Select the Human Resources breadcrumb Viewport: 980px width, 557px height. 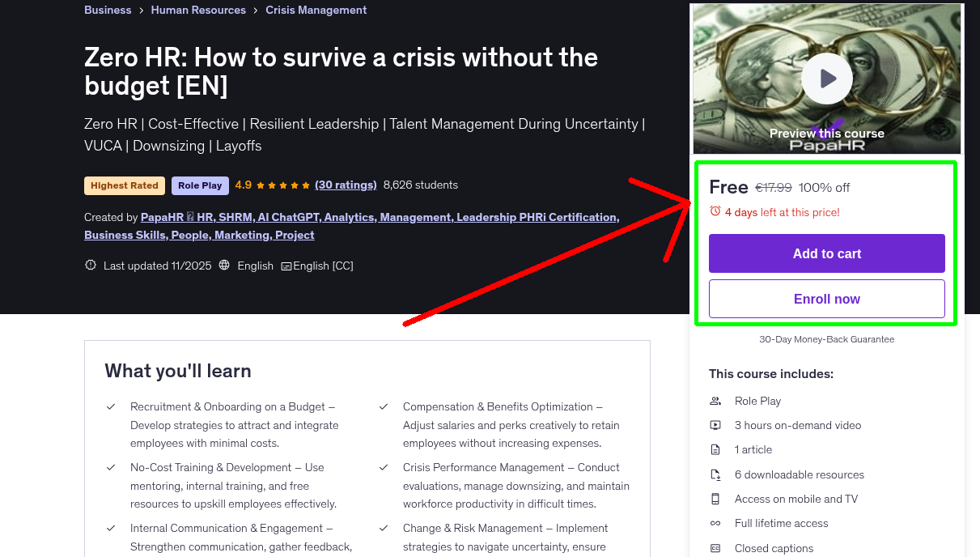(x=198, y=10)
